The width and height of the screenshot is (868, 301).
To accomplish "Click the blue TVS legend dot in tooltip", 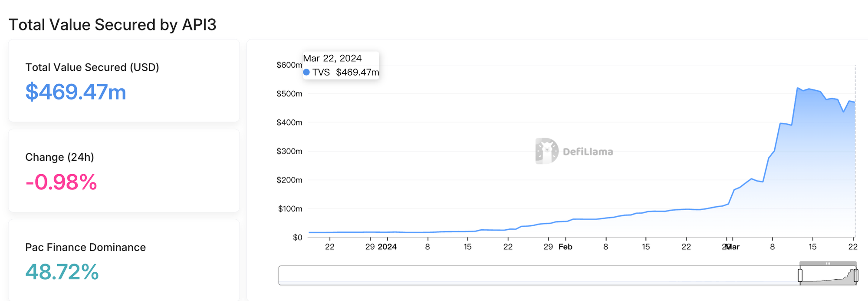I will pyautogui.click(x=306, y=72).
